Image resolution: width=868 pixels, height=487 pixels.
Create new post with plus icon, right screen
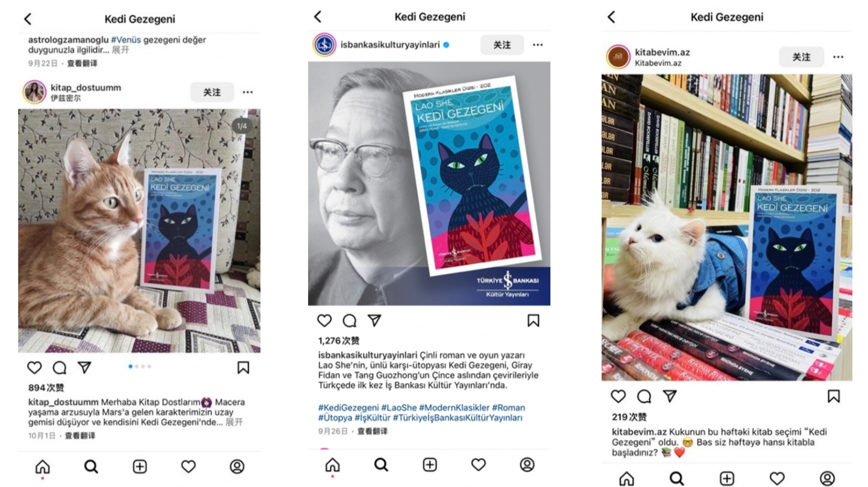click(727, 479)
